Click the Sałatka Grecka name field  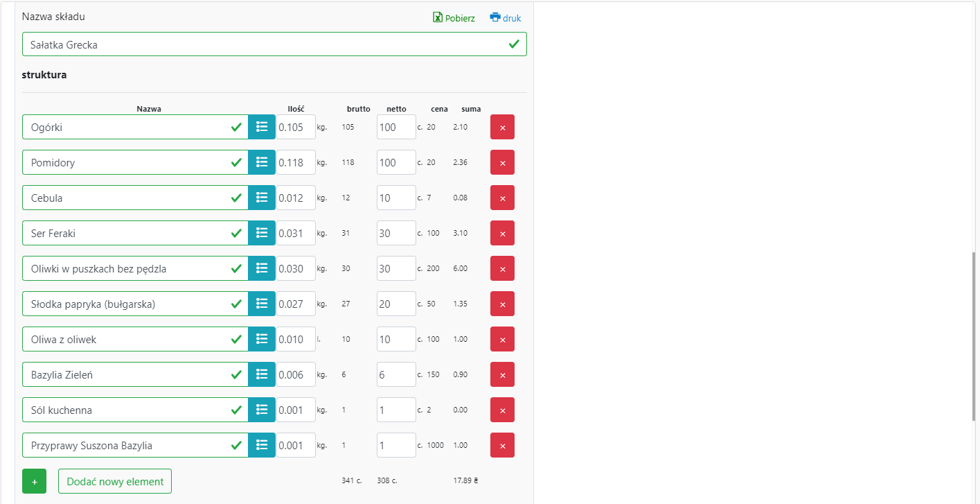pos(263,44)
